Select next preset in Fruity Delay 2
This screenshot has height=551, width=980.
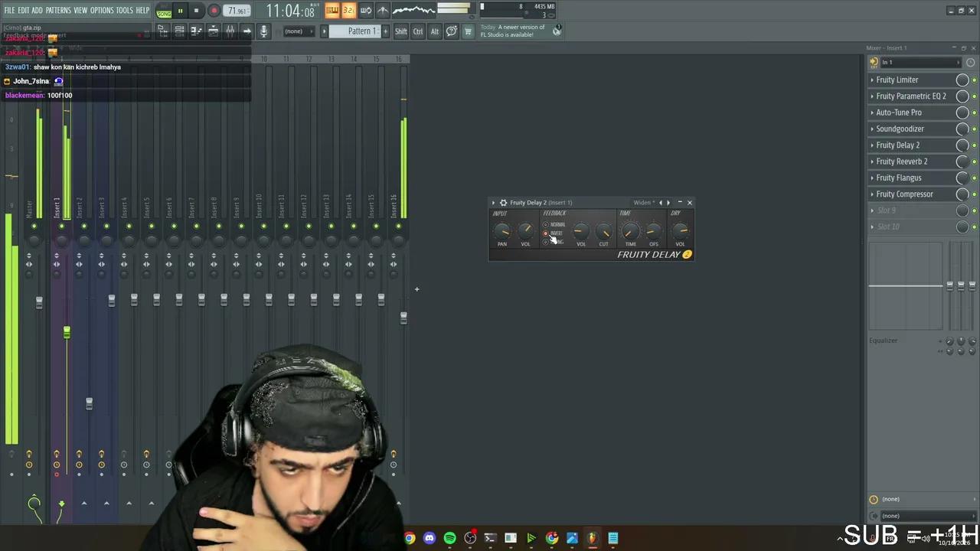click(x=668, y=203)
